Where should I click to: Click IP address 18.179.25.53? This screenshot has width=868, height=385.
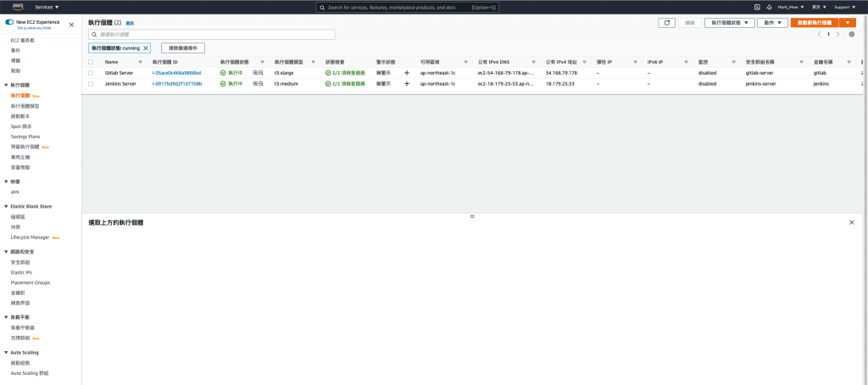coord(559,84)
